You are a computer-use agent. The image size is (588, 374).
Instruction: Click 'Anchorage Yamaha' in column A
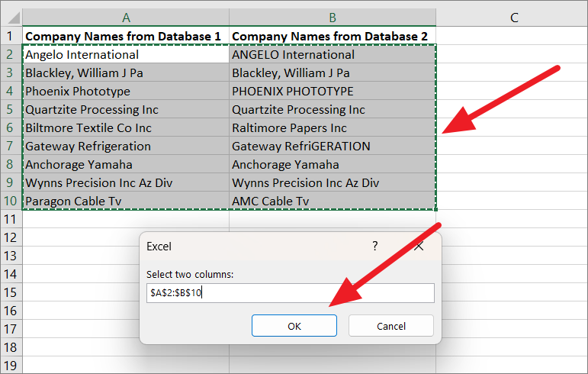(x=126, y=164)
